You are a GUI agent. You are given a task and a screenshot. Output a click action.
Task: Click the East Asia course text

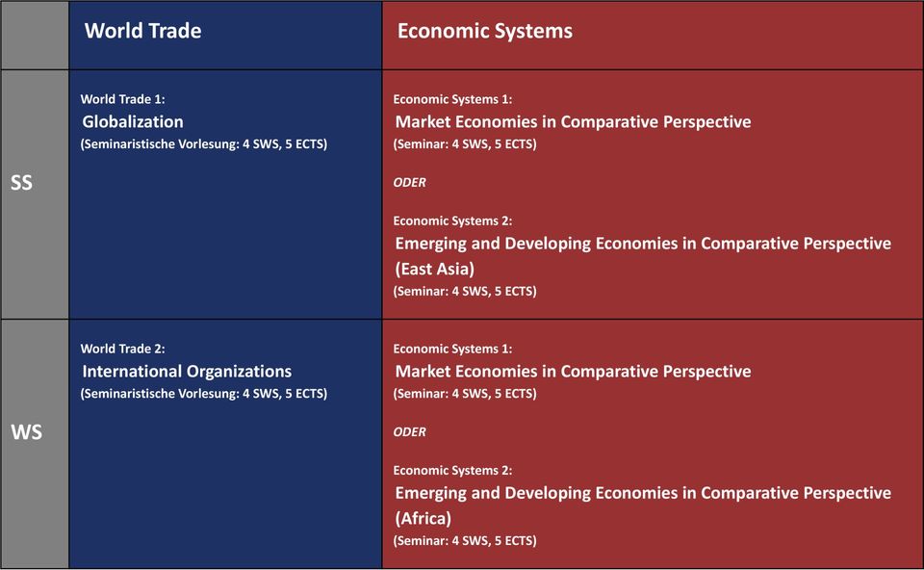(435, 269)
